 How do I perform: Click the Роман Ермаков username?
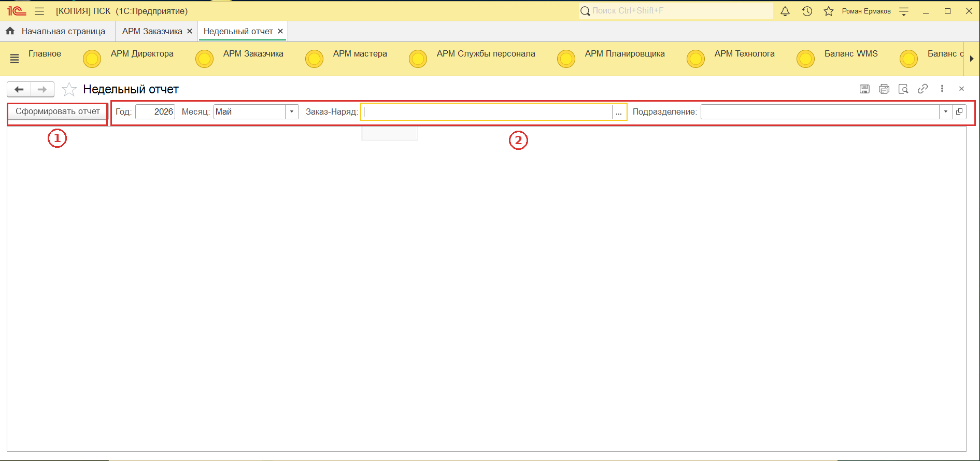(866, 11)
